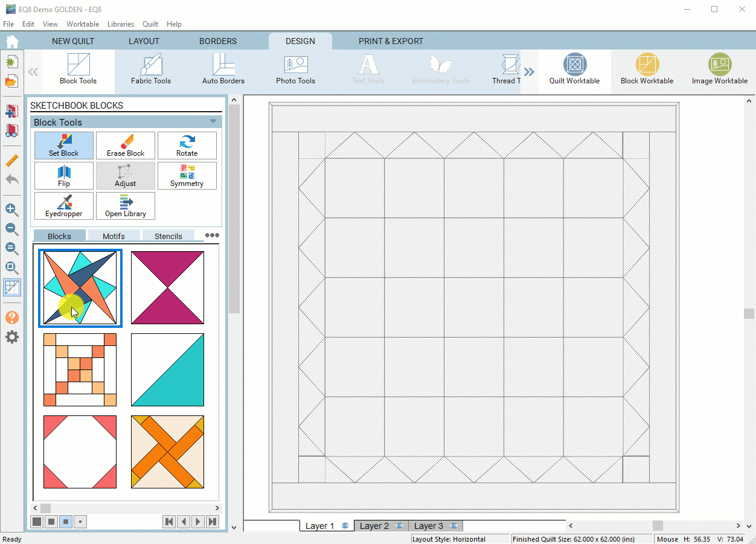Open the Motifs tab
Viewport: 756px width, 544px height.
114,236
